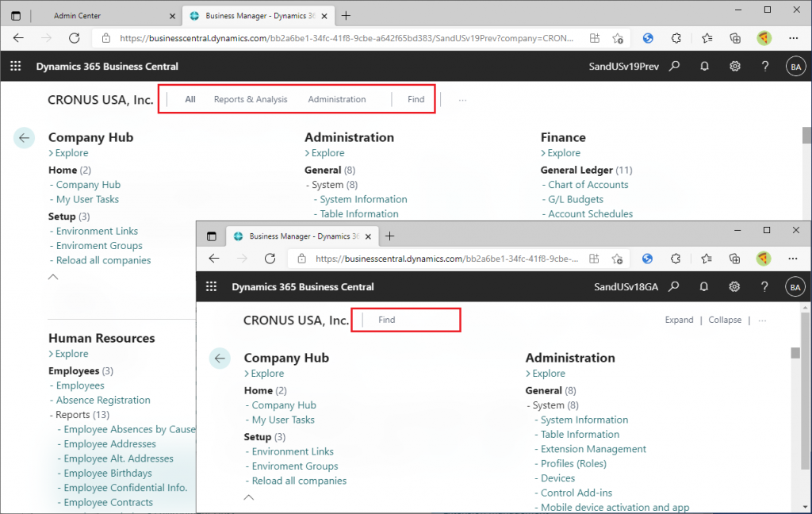
Task: Click the Expand link in SandUSv18GA window
Action: coord(680,320)
